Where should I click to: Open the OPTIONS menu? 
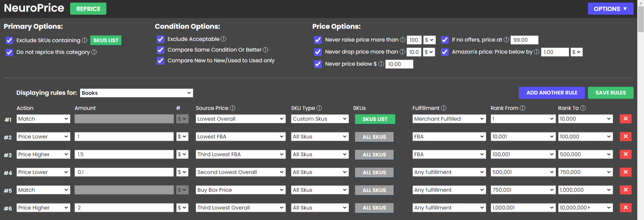[610, 9]
